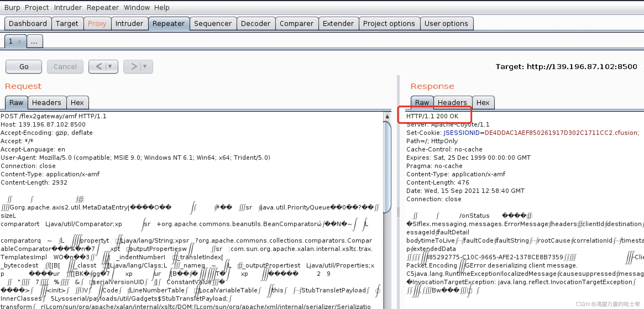Select the Response Raw tab
Viewport: 644px width, 309px height.
pyautogui.click(x=422, y=103)
